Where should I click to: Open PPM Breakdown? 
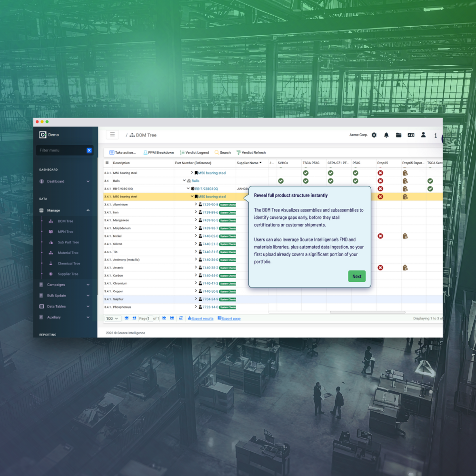pos(159,152)
